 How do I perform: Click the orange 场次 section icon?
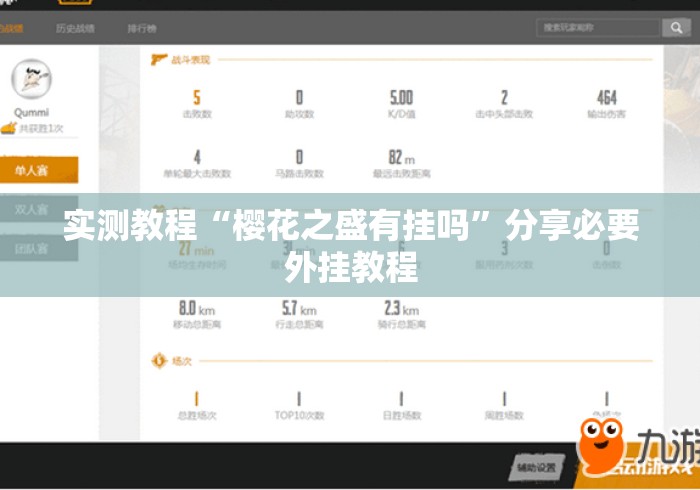point(159,361)
